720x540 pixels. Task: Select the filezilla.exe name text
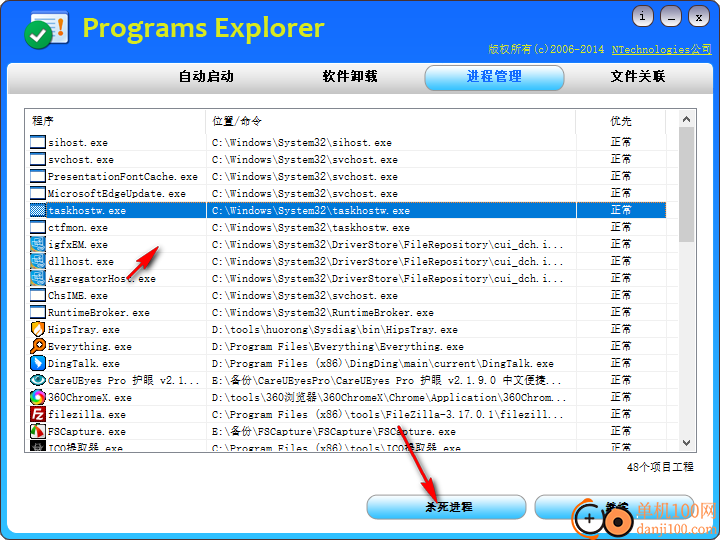pyautogui.click(x=87, y=414)
